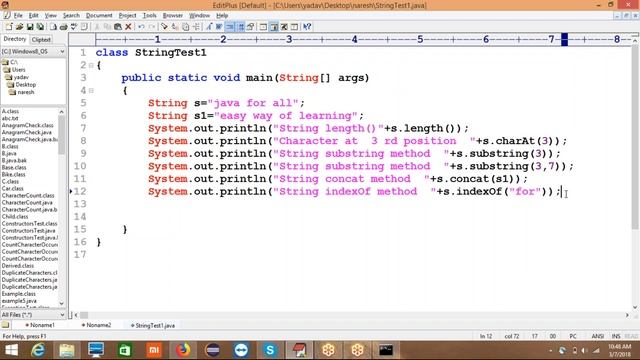640x360 pixels.
Task: Toggle the directory window toolbar button
Action: coord(274,27)
